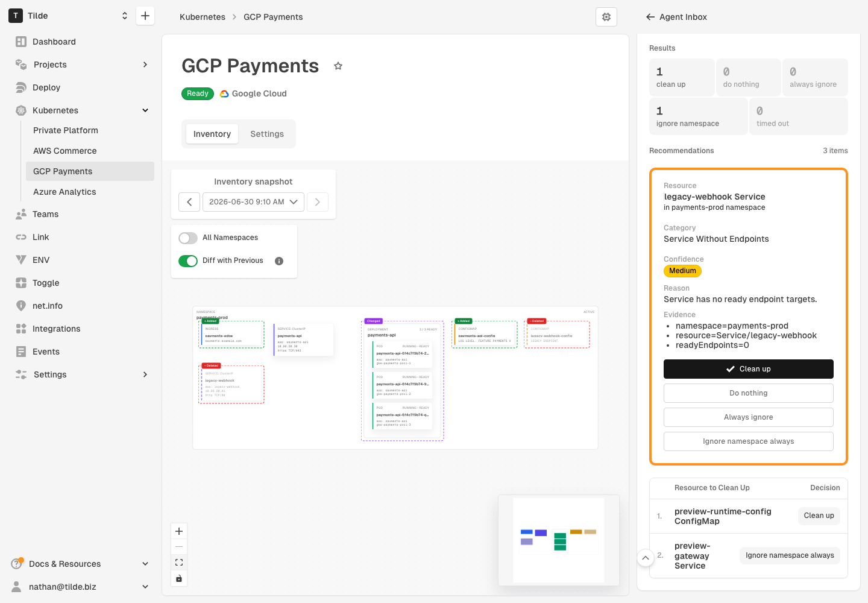
Task: Click the Deploy sidebar icon
Action: [21, 87]
